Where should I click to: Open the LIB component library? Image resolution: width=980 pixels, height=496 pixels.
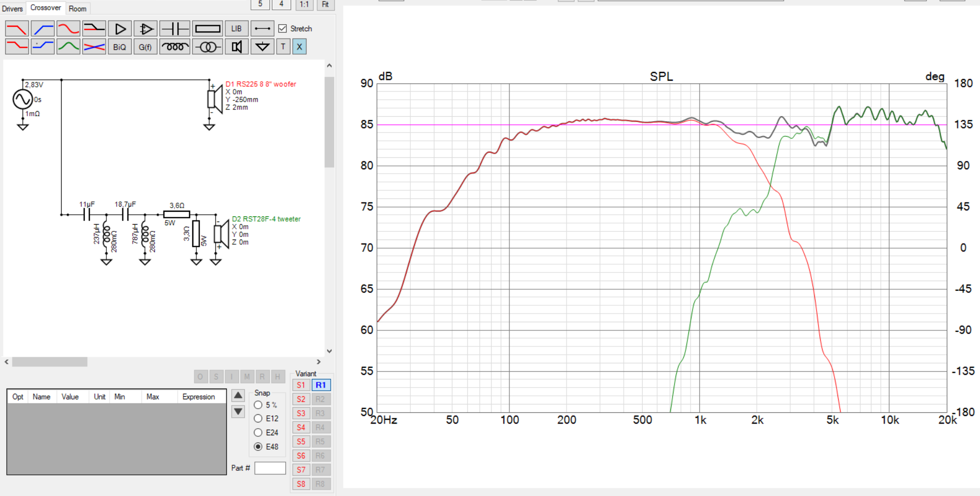point(237,29)
